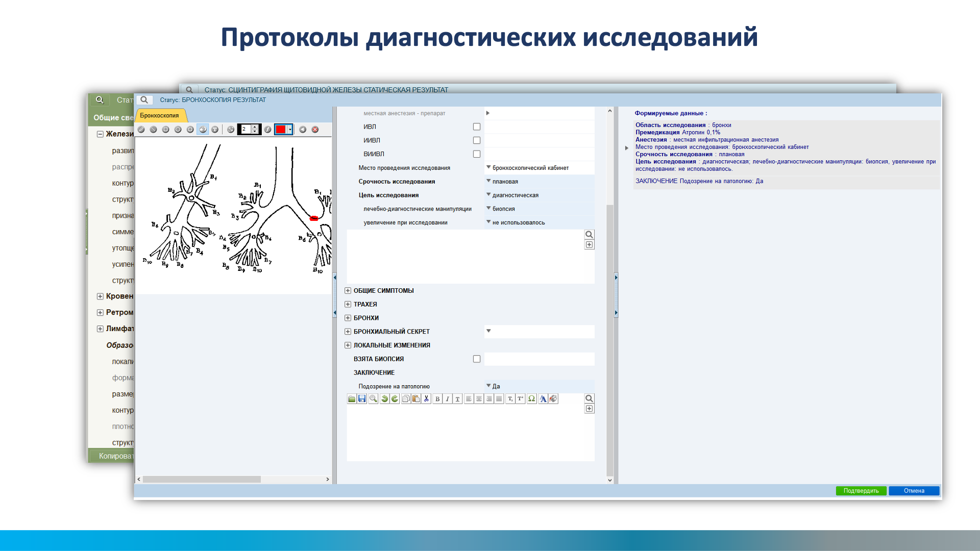Select the text T drawing tool

click(x=215, y=130)
